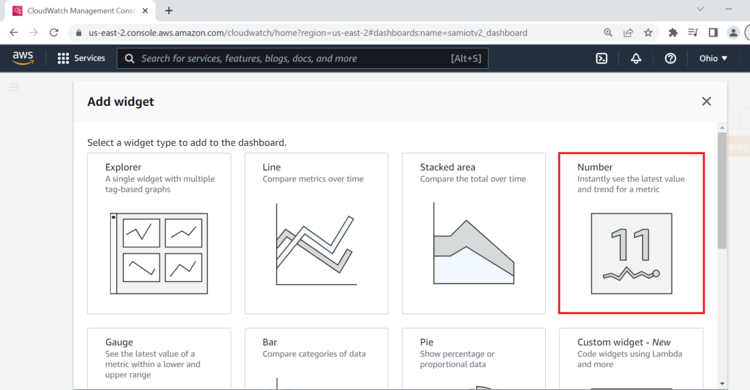Screen dimensions: 750x390
Task: Select the Bar widget type
Action: click(317, 358)
